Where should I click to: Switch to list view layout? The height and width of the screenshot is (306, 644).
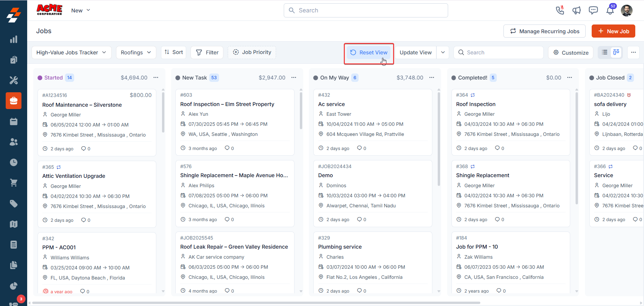[x=605, y=52]
